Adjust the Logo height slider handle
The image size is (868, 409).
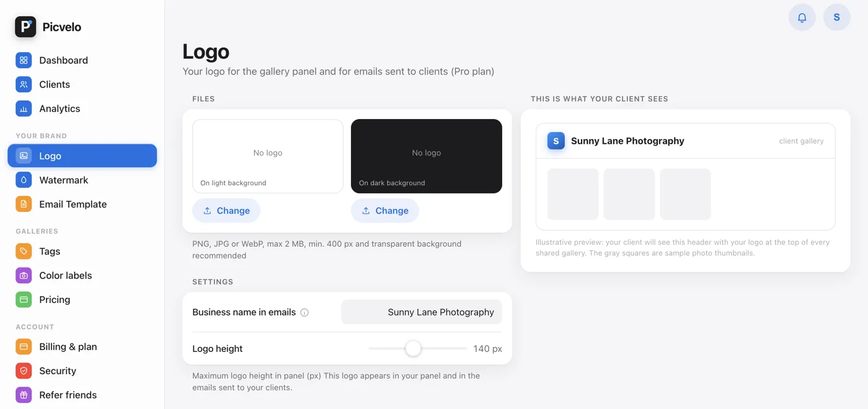[x=413, y=348]
